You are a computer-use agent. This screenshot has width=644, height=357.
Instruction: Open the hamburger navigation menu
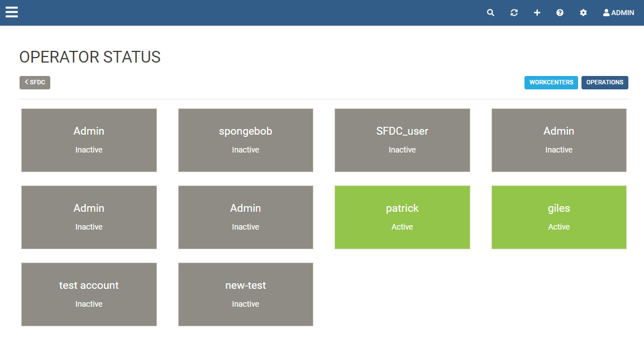[11, 12]
